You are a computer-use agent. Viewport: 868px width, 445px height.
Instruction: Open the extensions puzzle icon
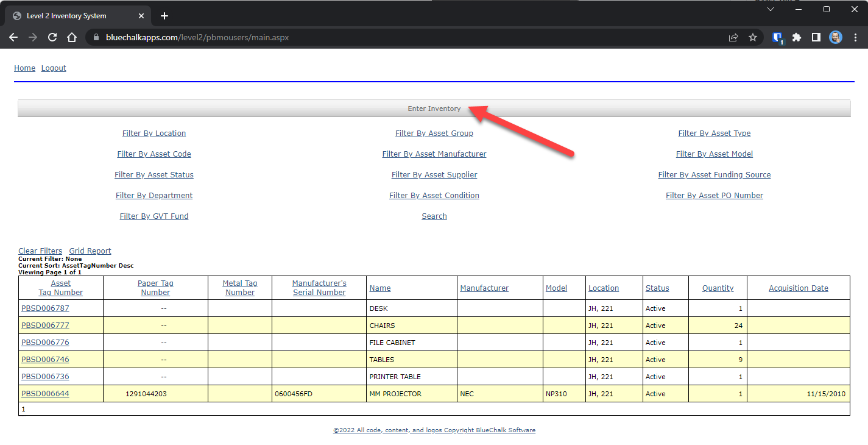pyautogui.click(x=796, y=37)
